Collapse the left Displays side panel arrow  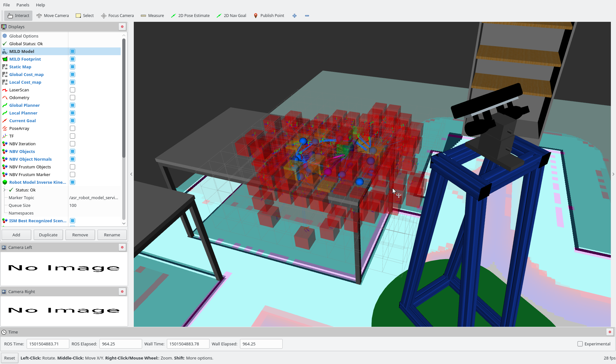(131, 174)
